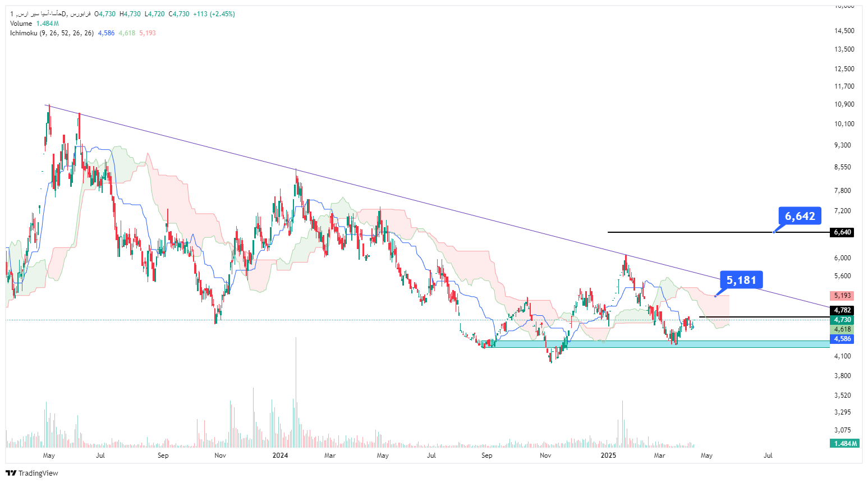Click the 10,100 price scale label
The width and height of the screenshot is (868, 483).
[844, 124]
